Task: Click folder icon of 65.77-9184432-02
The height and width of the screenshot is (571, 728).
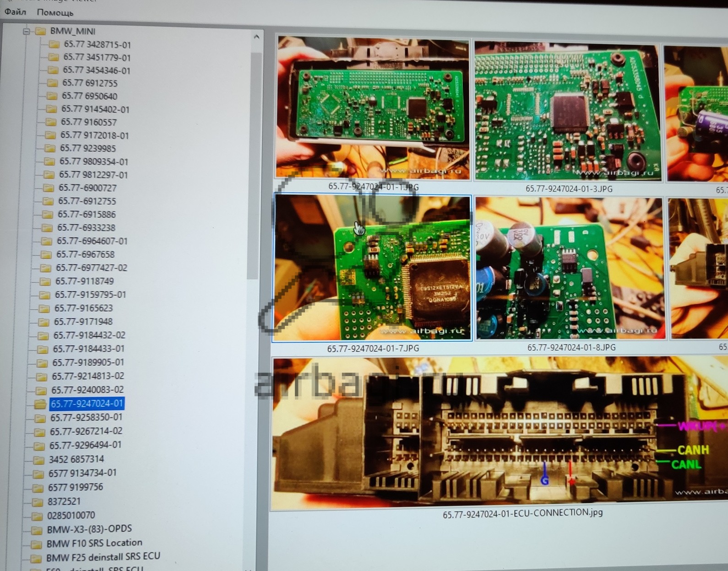Action: pyautogui.click(x=43, y=335)
